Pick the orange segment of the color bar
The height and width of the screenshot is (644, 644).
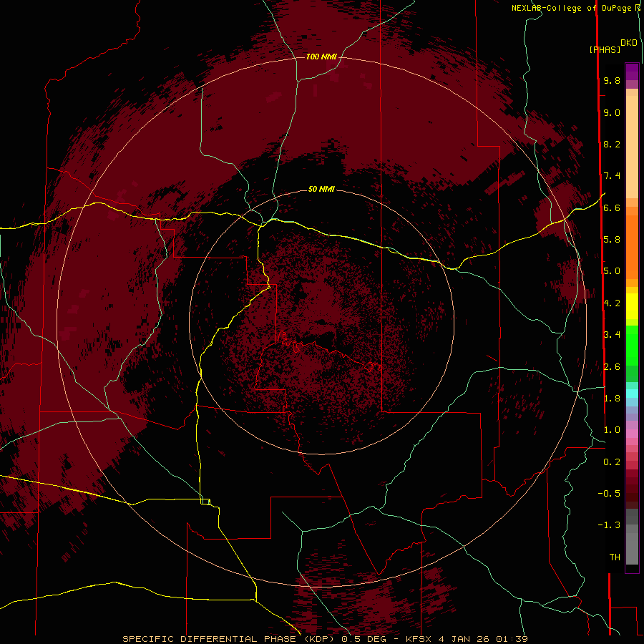pyautogui.click(x=632, y=247)
